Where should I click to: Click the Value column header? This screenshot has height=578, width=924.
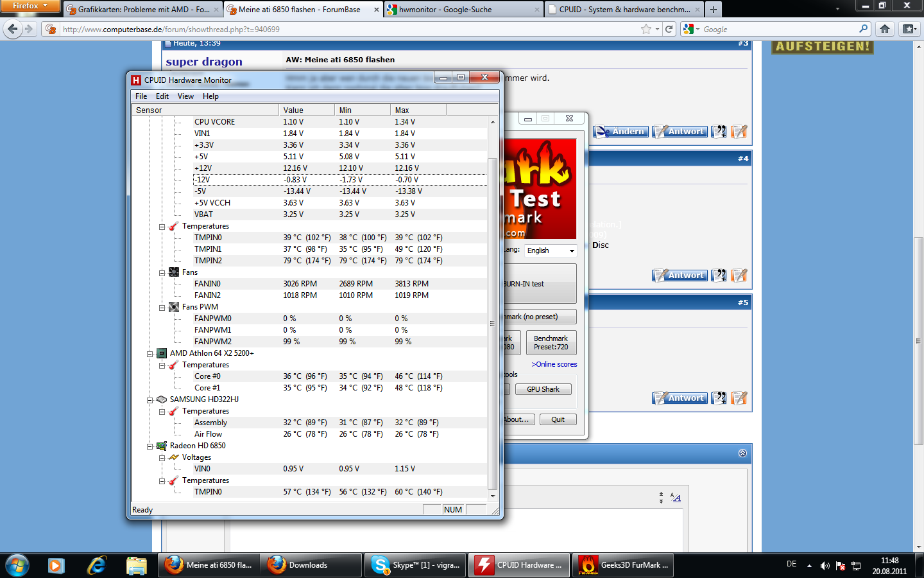(307, 110)
